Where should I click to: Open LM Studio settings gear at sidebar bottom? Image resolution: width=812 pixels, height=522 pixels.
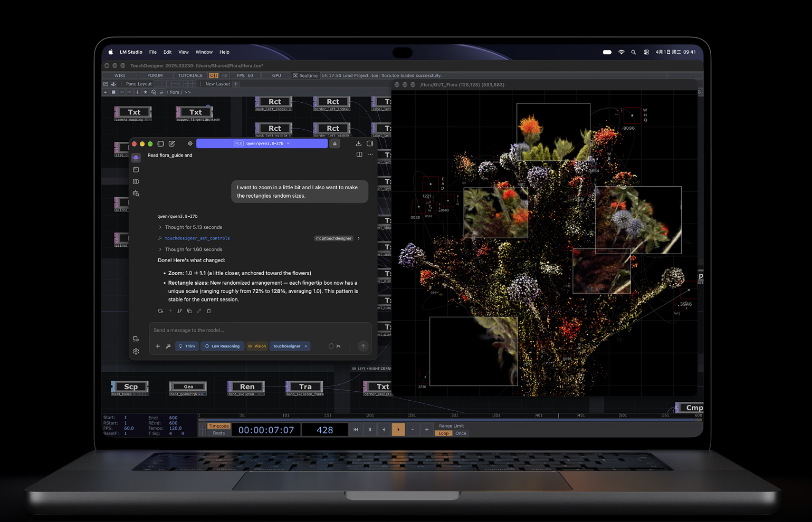(x=136, y=352)
